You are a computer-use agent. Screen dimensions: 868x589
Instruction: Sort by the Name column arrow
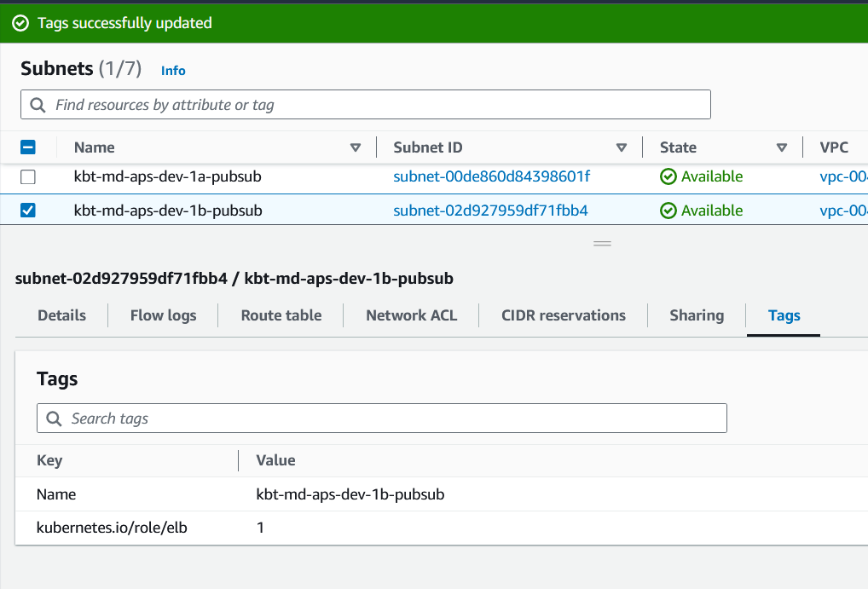[x=356, y=147]
